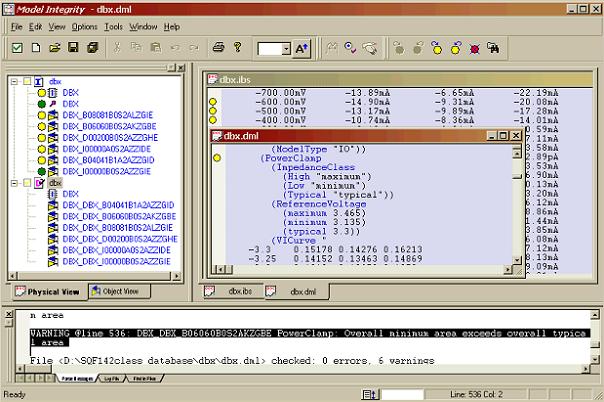The width and height of the screenshot is (604, 402).
Task: Open the Edit menu
Action: (x=35, y=27)
